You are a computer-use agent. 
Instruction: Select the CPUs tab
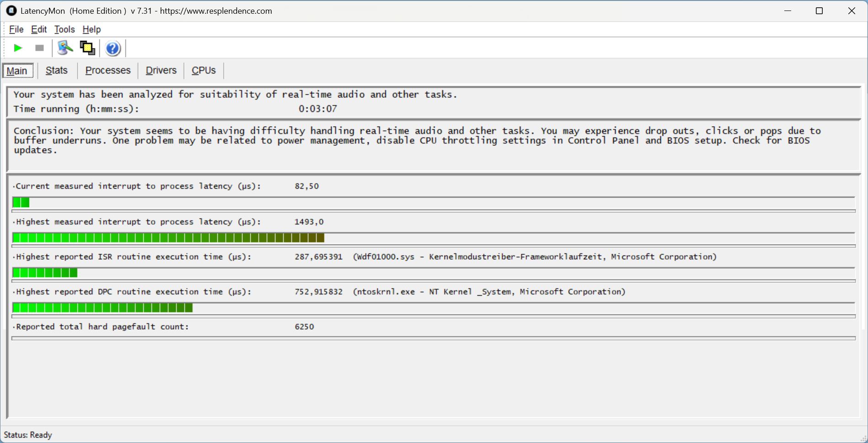coord(204,70)
